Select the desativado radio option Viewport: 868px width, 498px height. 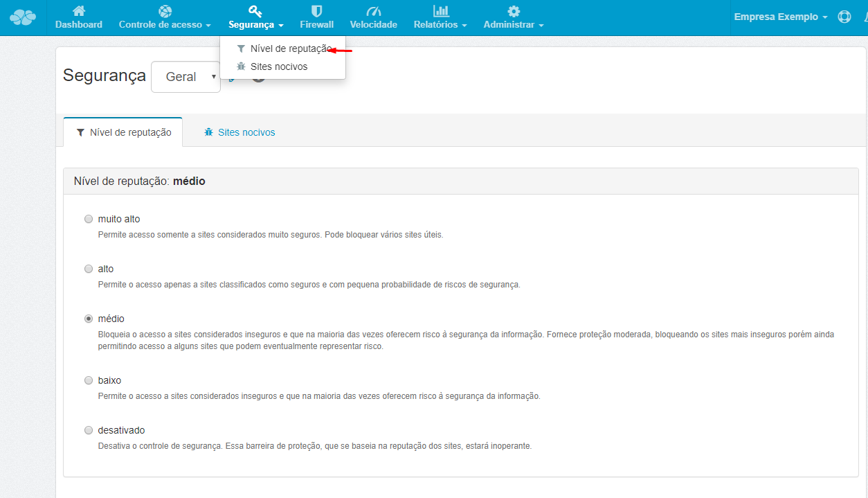pos(89,430)
